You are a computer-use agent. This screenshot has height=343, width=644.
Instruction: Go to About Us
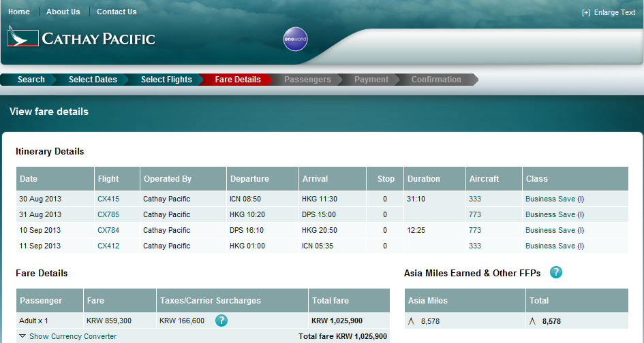63,12
